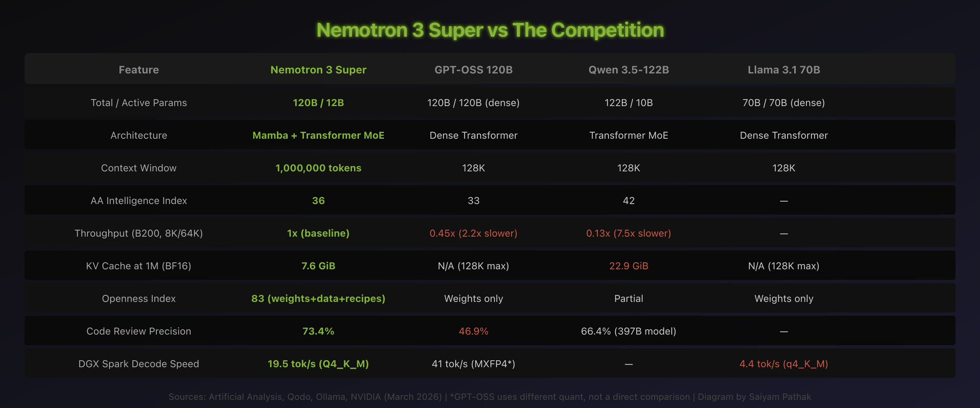Click the 19.5 tok/s (Q4_K_M) cell

[318, 364]
